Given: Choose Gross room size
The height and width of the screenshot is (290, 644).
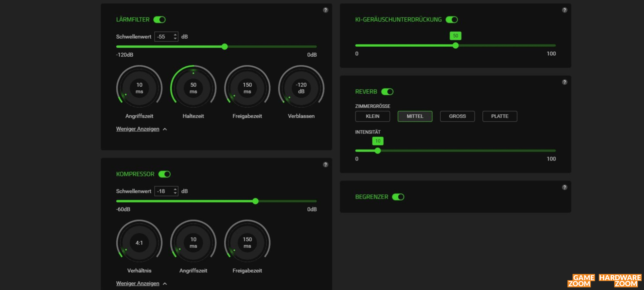Looking at the screenshot, I should click(457, 116).
